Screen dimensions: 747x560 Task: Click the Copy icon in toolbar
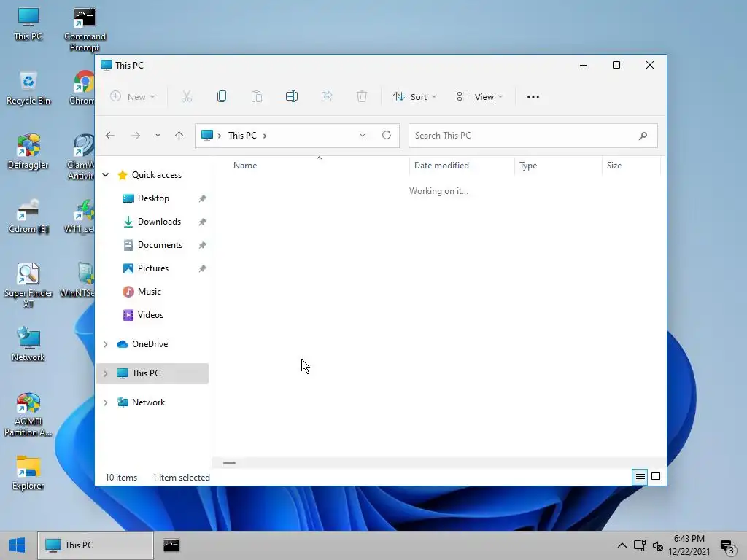pyautogui.click(x=222, y=97)
